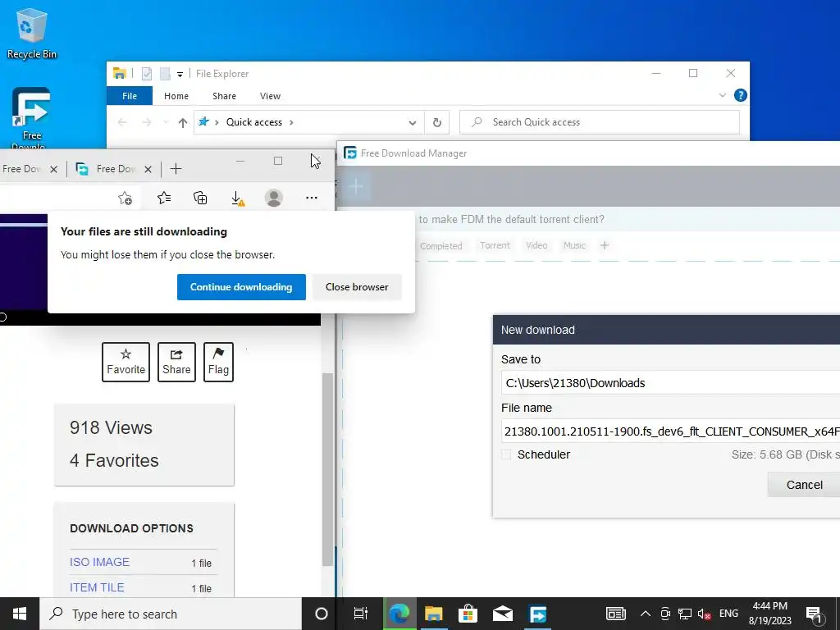Close the second Free Dow browser tab
The image size is (840, 630).
148,169
